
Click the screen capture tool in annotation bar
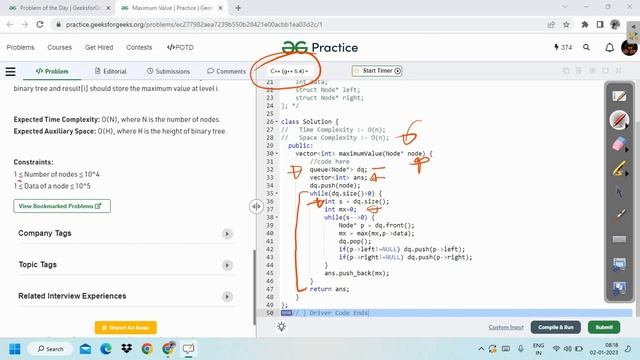point(619,264)
